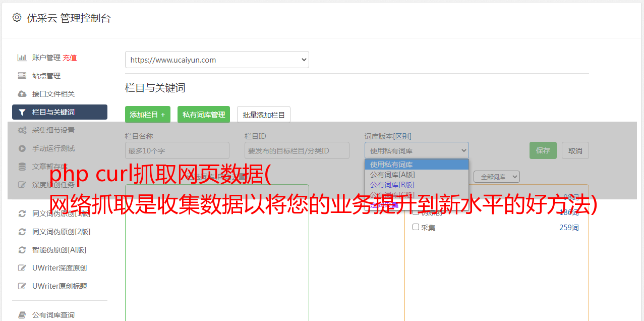The width and height of the screenshot is (644, 321).
Task: Click the funnel filter icon in 栏目与关键词
Action: pyautogui.click(x=22, y=112)
